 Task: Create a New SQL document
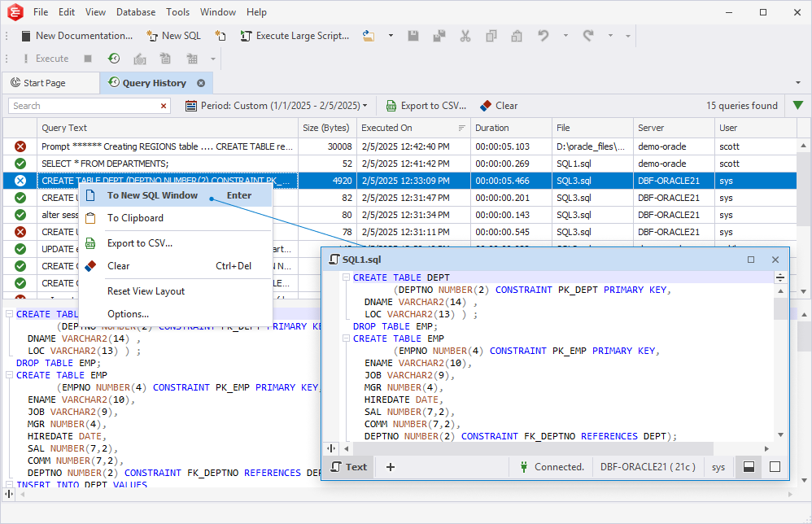pos(173,36)
